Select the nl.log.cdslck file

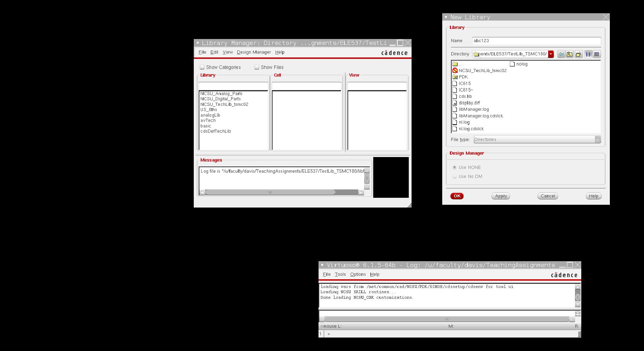pos(468,129)
